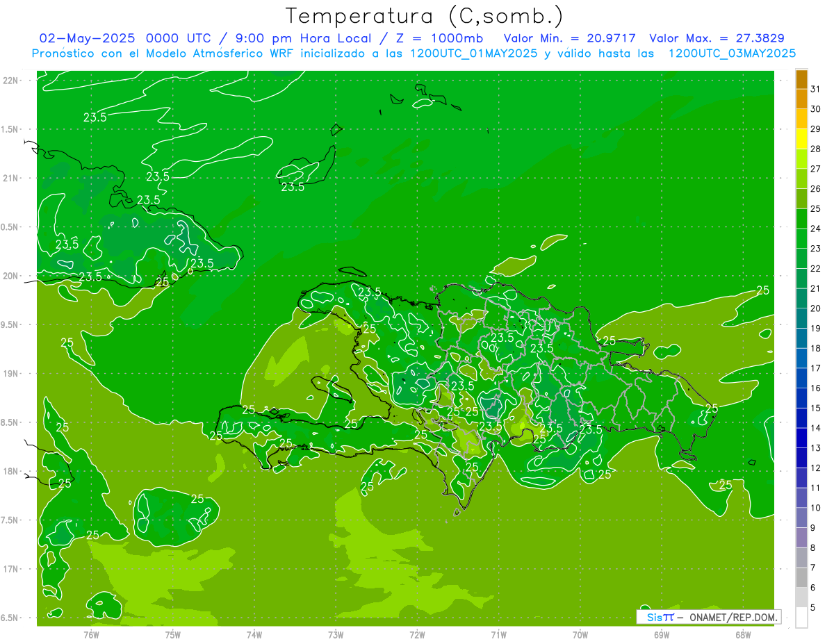Click the '18N' latitude axis label
Viewport: 834px width, 644px height.
(x=11, y=472)
